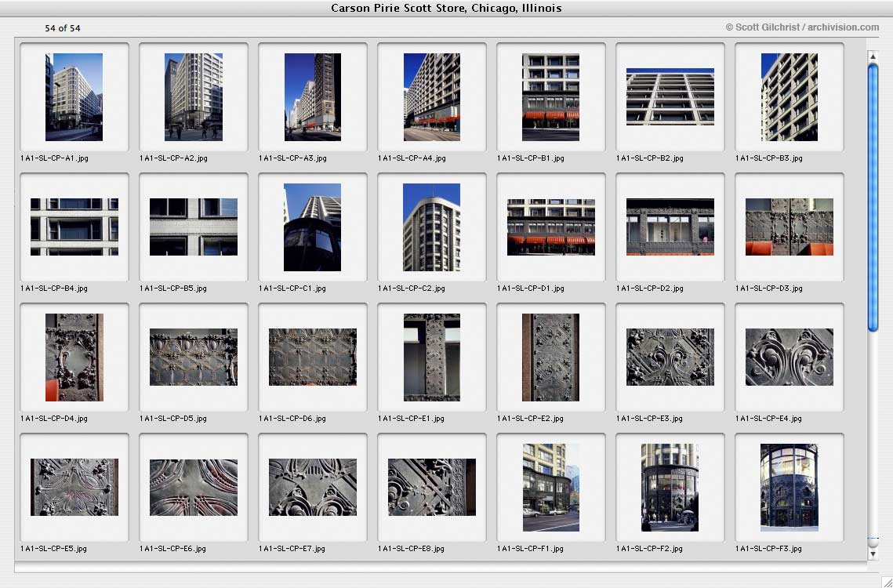The width and height of the screenshot is (893, 588).
Task: Select thumbnail 1A1-SL-CP-A4.jpg
Action: click(432, 97)
